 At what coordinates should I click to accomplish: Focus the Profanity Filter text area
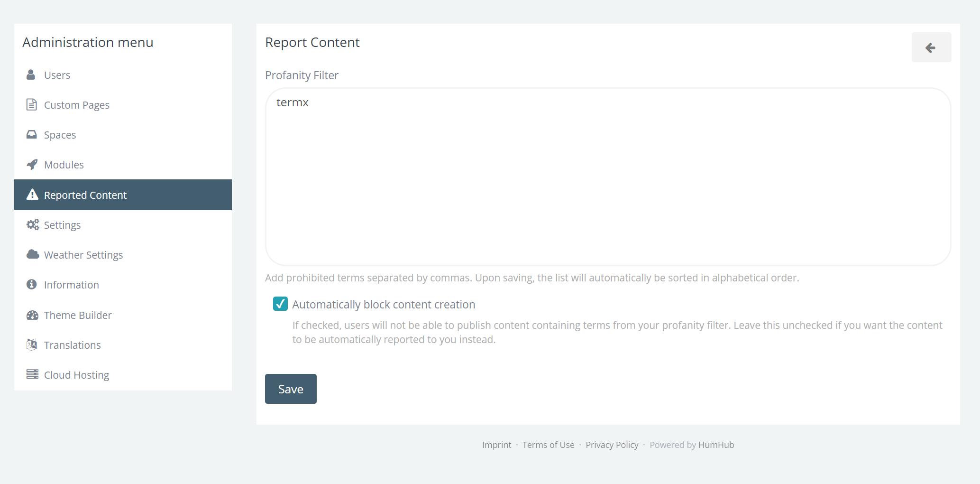point(608,177)
